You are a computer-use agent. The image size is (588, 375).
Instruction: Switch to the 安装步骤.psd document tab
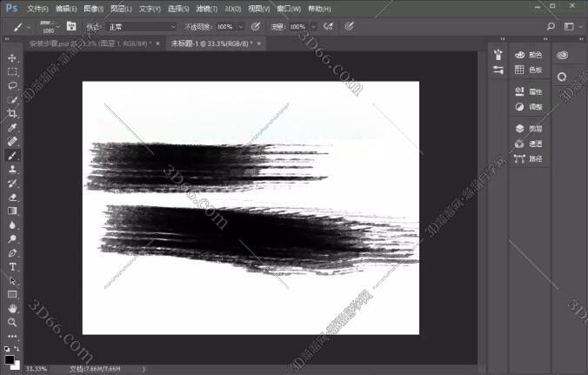[x=88, y=43]
